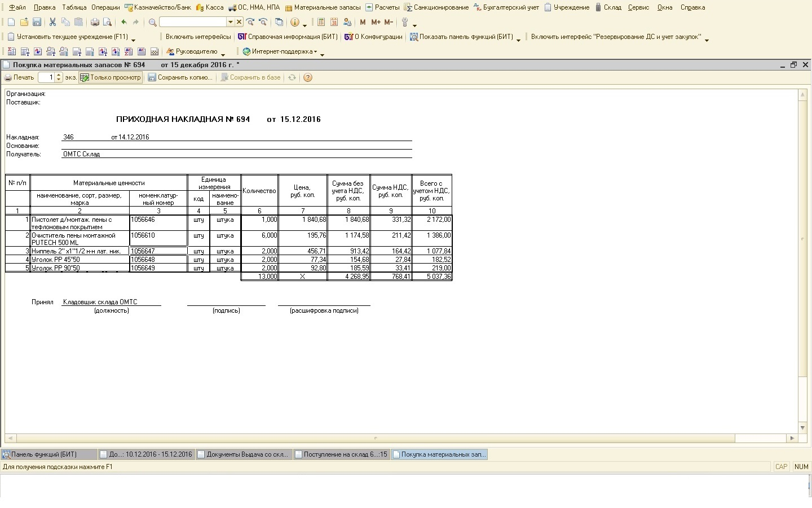
Task: Click the Copy icon in the main toolbar
Action: (65, 22)
